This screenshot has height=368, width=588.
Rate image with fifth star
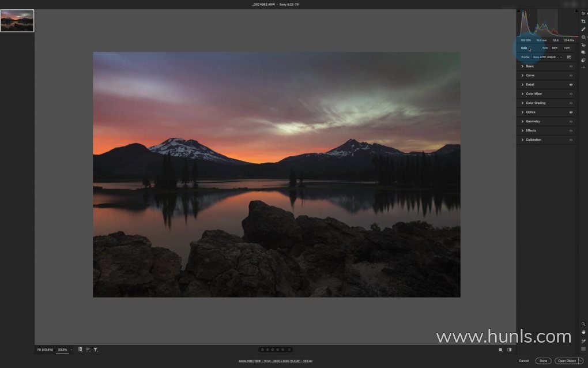click(282, 349)
